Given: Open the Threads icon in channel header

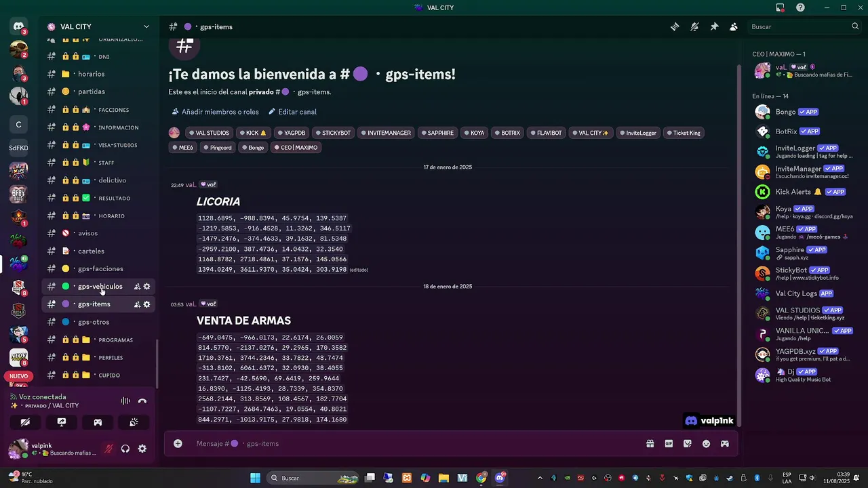Looking at the screenshot, I should click(x=675, y=26).
